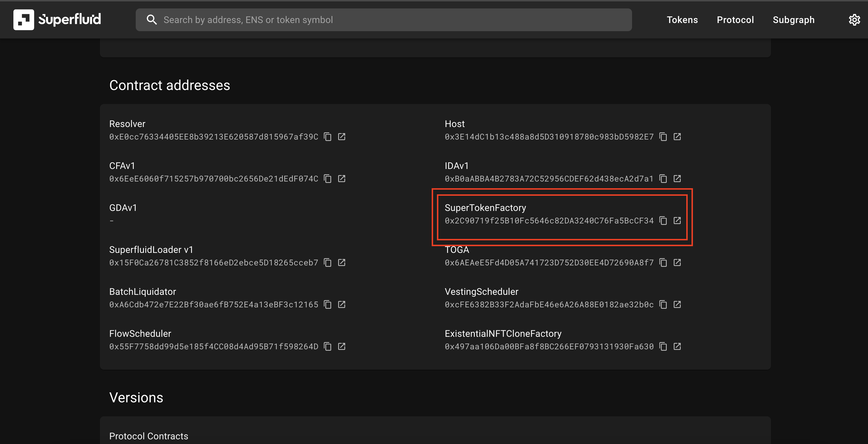Open Resolver address in block explorer
This screenshot has height=444, width=868.
pos(342,137)
